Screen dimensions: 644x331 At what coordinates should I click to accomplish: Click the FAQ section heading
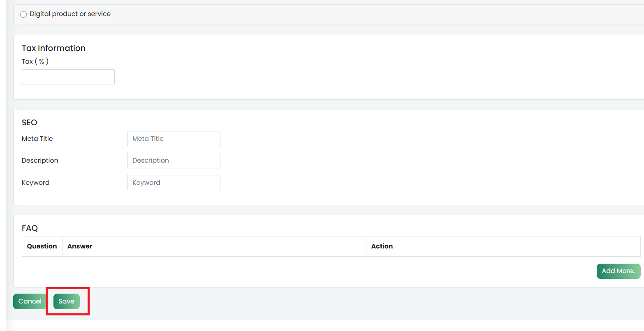click(x=30, y=228)
